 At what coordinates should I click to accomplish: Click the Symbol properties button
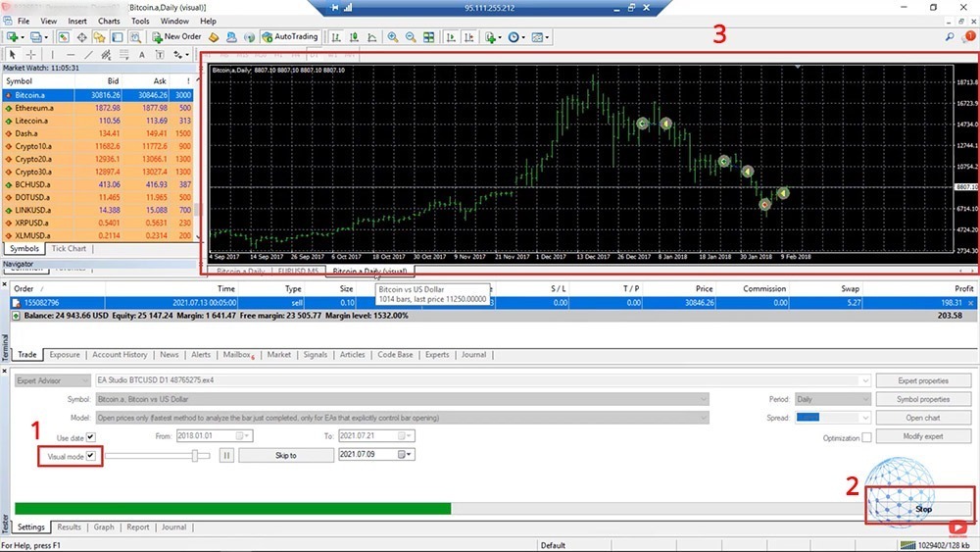coord(923,399)
